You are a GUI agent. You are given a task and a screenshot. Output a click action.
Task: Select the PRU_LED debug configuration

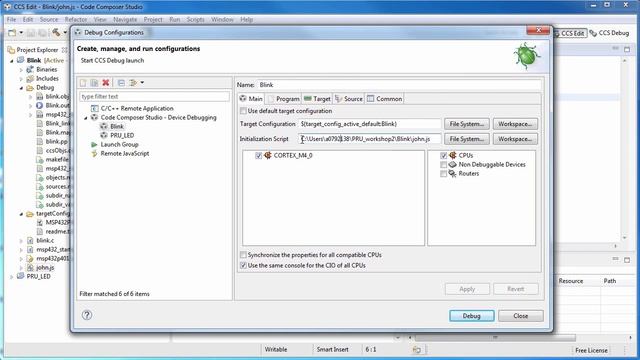[x=122, y=135]
